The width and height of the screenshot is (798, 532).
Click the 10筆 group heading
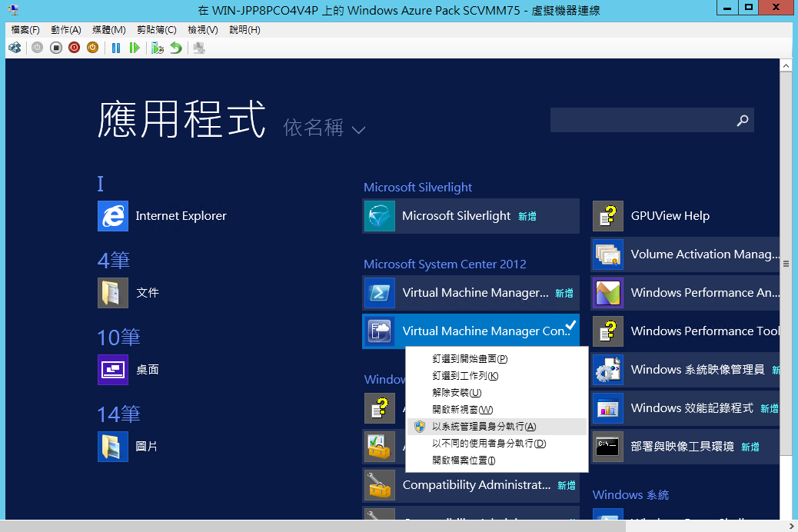pos(118,337)
